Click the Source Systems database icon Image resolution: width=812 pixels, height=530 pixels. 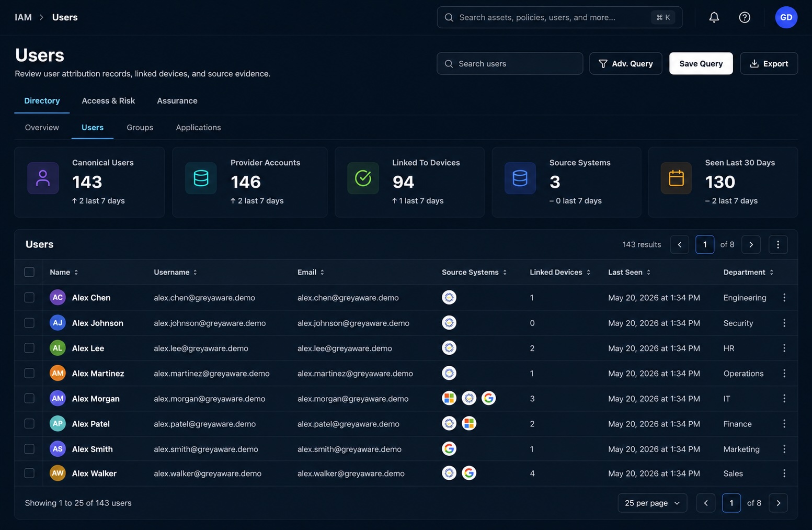[520, 178]
